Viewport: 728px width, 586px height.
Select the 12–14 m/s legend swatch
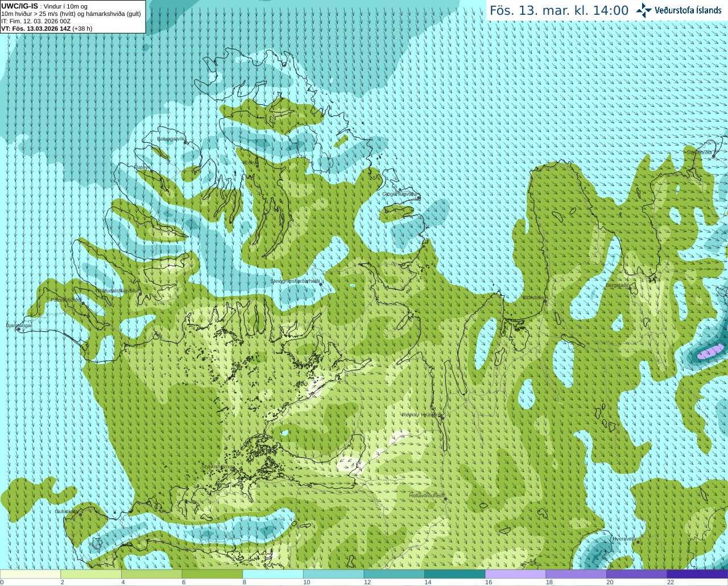click(x=394, y=574)
